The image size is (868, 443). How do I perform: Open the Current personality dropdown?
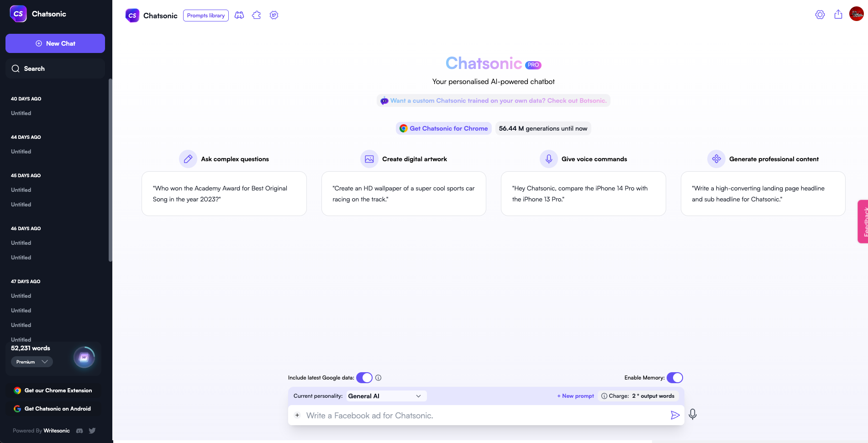click(x=385, y=396)
